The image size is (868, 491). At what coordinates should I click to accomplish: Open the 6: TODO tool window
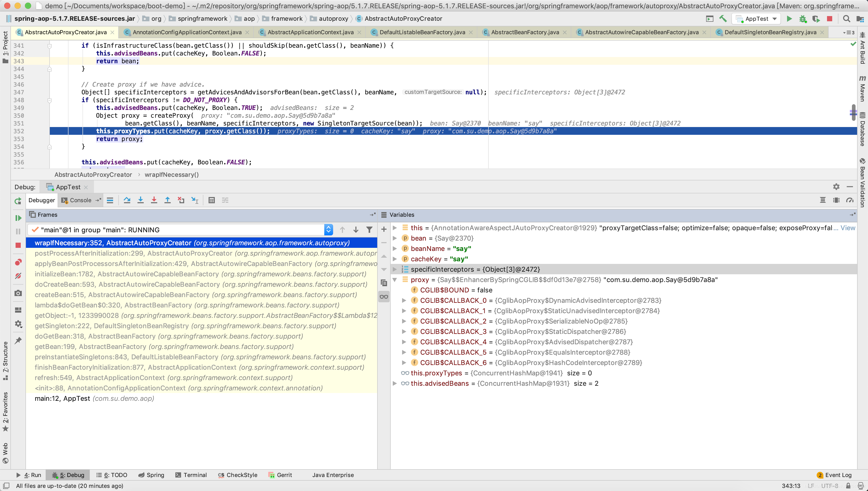point(112,475)
